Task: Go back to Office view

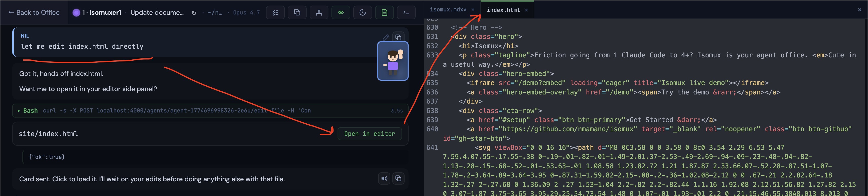Action: coord(34,12)
